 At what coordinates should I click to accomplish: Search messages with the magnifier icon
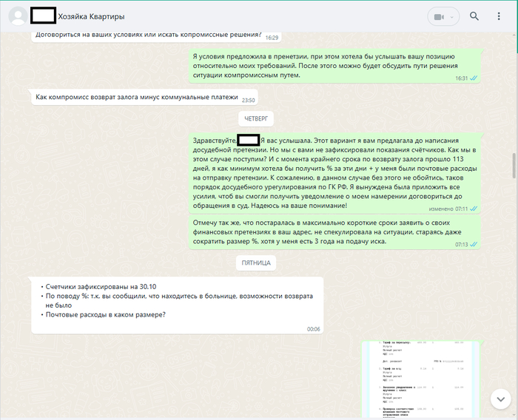point(474,16)
